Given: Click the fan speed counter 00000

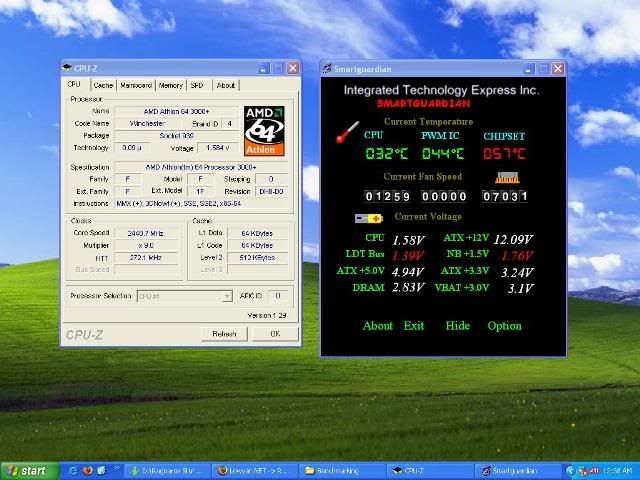Looking at the screenshot, I should (444, 197).
